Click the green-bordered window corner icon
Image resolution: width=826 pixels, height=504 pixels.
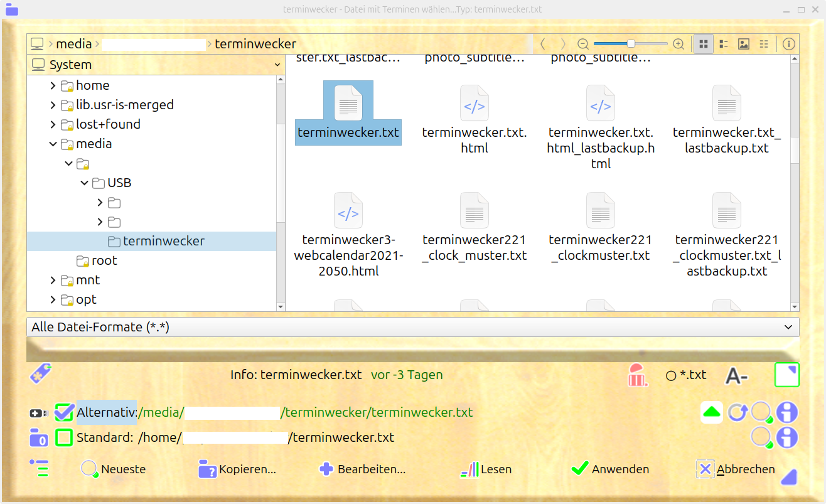click(786, 375)
